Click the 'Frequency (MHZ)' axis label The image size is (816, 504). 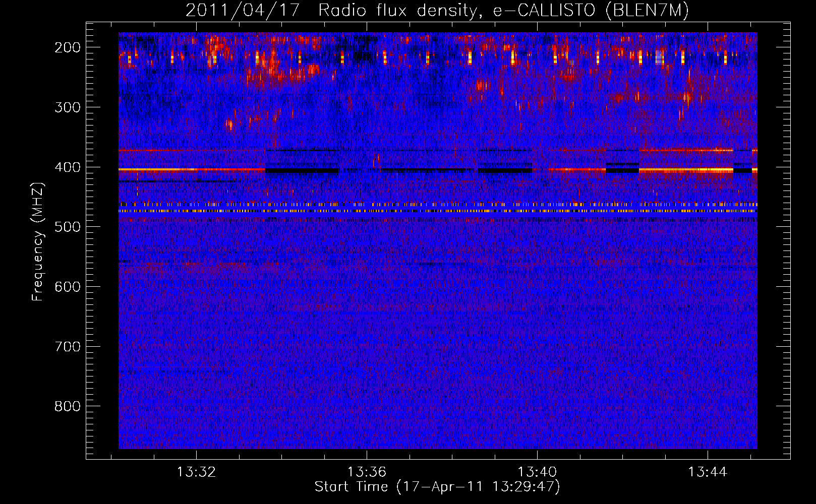point(38,241)
